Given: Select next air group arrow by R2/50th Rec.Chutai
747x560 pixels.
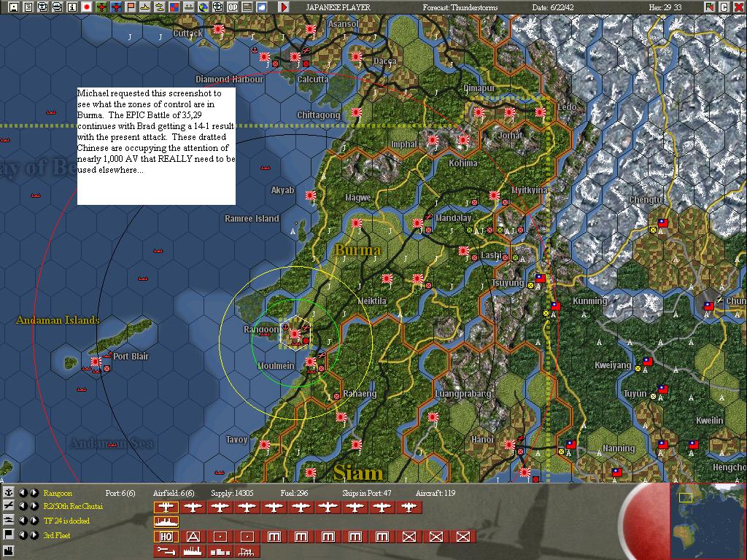Looking at the screenshot, I should [34, 506].
